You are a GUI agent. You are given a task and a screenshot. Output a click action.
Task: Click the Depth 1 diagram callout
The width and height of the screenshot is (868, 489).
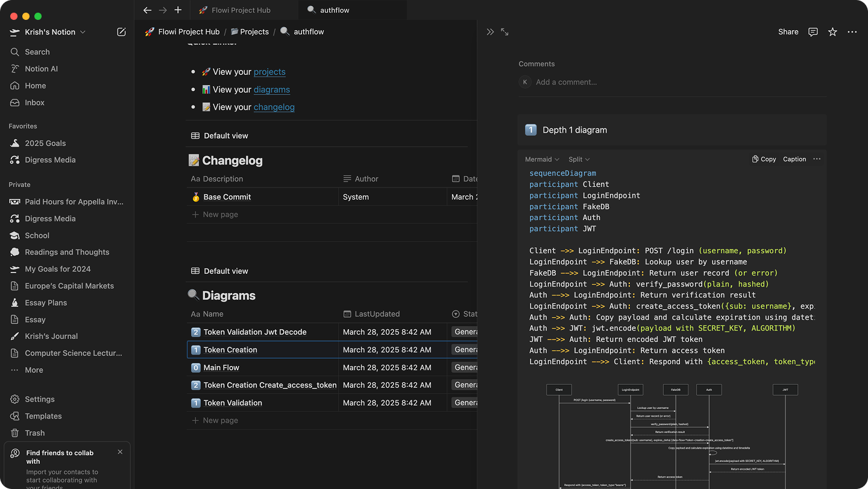(672, 130)
